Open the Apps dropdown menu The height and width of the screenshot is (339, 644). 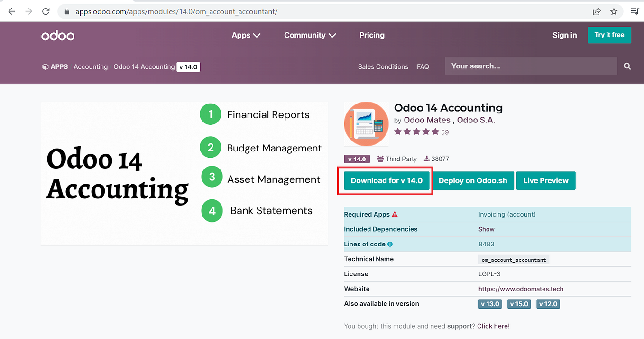246,35
